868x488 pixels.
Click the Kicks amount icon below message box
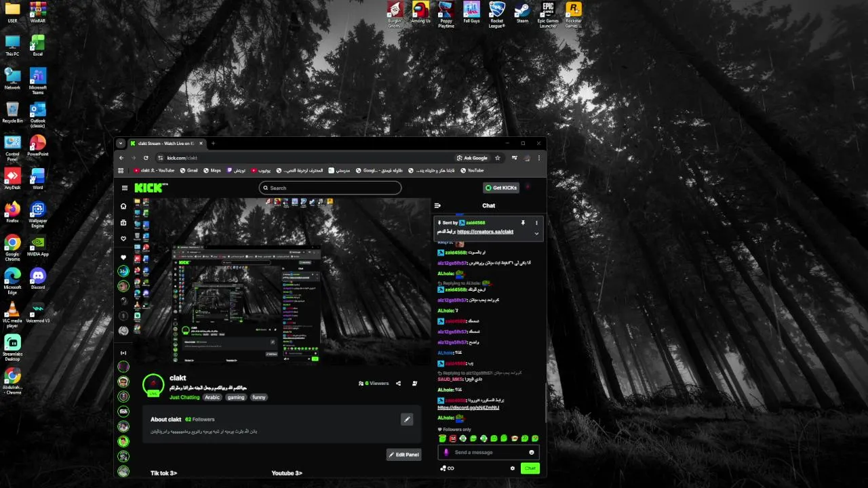tap(447, 468)
